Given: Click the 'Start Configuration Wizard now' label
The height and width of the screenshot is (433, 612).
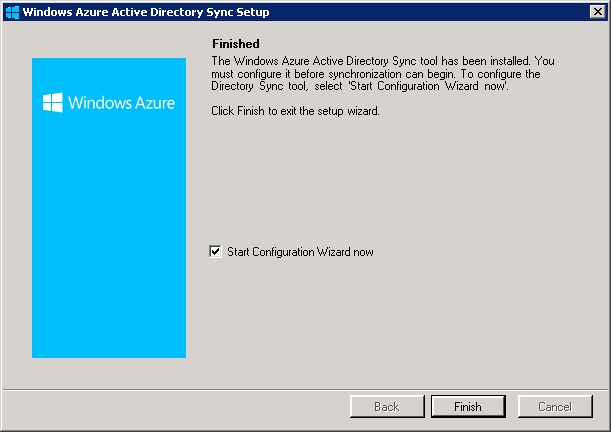Looking at the screenshot, I should [x=300, y=252].
